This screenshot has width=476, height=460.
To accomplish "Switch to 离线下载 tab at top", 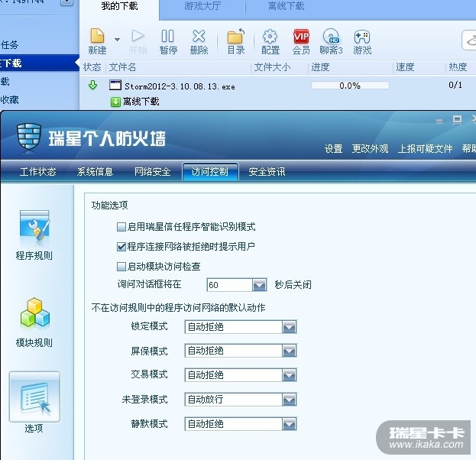I will tap(286, 6).
